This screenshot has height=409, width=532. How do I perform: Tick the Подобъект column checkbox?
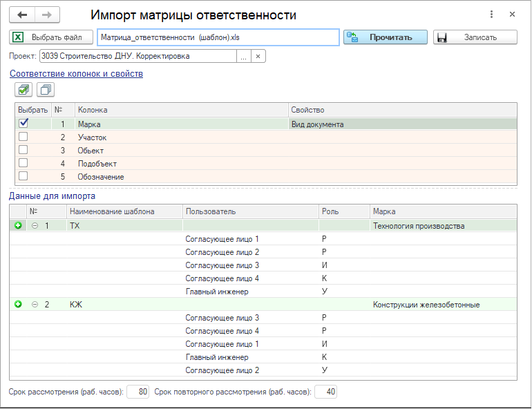(23, 164)
